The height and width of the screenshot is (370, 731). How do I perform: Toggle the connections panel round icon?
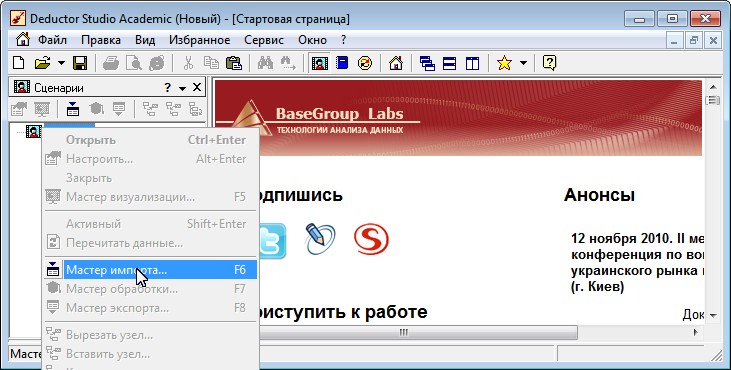click(x=365, y=63)
